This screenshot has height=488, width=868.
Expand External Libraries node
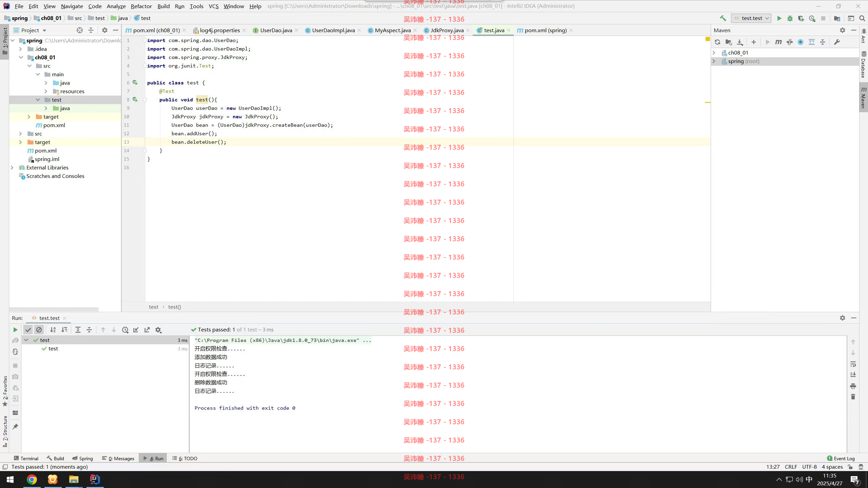(x=12, y=167)
